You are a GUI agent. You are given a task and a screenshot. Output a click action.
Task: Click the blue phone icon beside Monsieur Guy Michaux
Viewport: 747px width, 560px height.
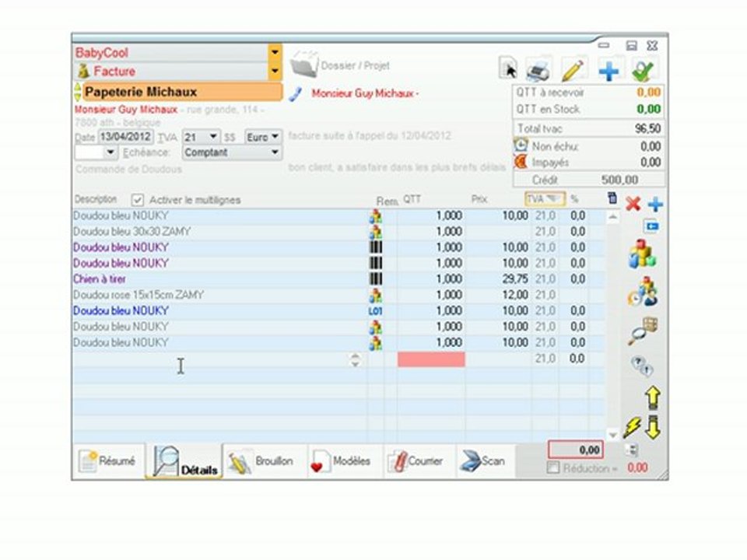point(296,94)
